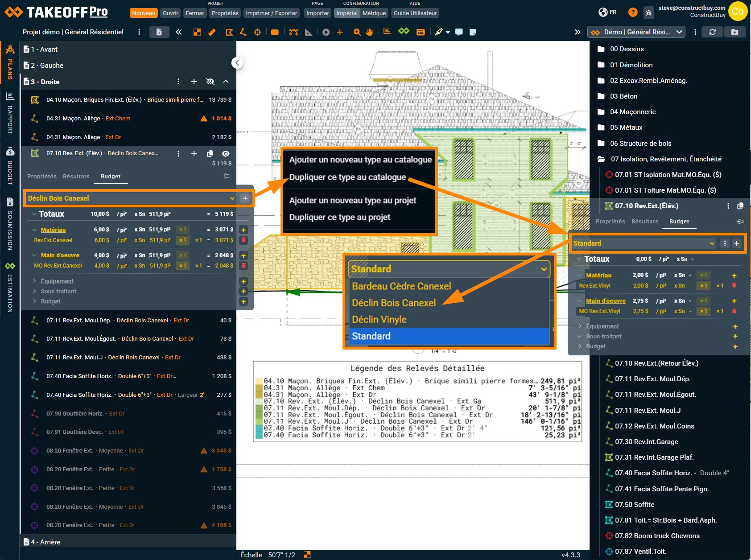The height and width of the screenshot is (560, 751).
Task: Click the left Main d'oeuvre link
Action: [60, 255]
